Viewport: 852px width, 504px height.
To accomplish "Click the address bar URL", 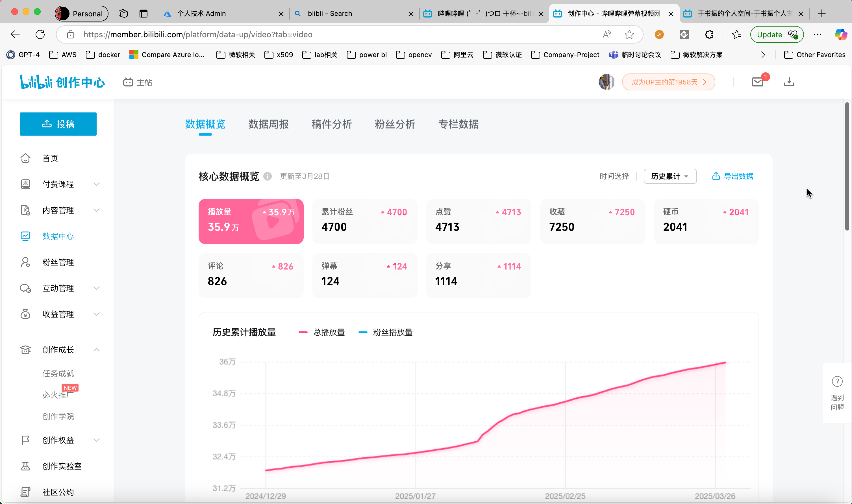I will coord(198,34).
